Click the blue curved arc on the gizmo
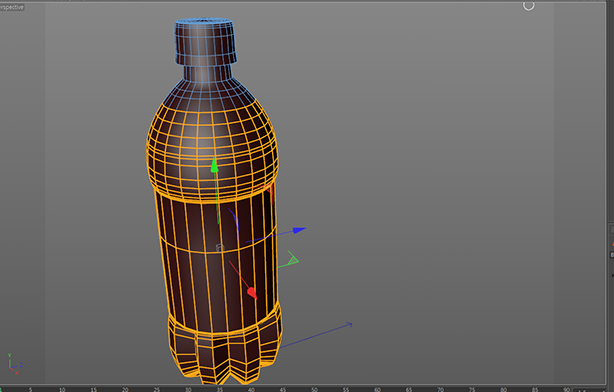Screen dimensions: 614x392 (x=234, y=223)
